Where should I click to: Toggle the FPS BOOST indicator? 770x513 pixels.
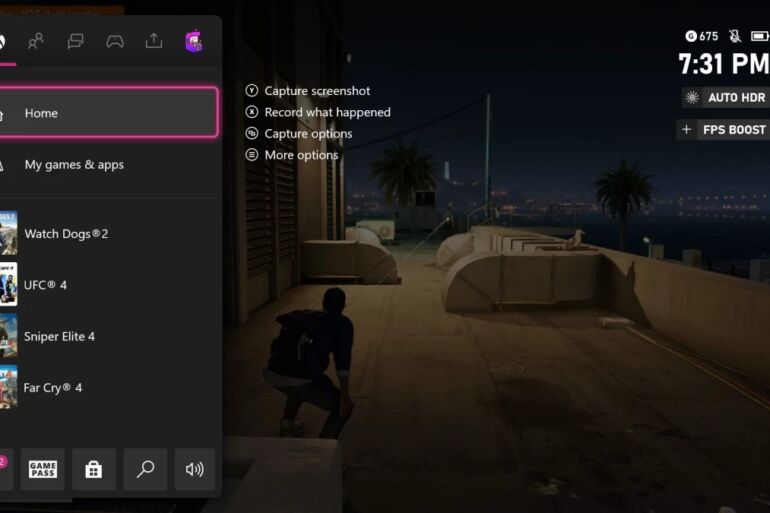724,130
